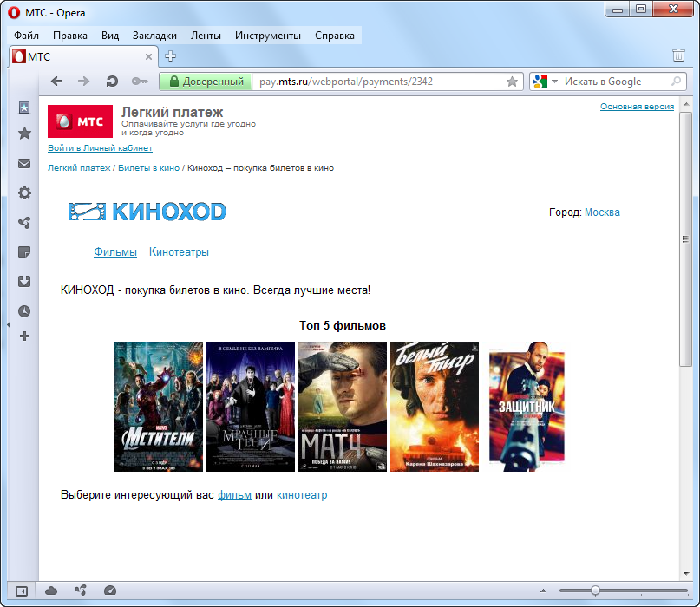This screenshot has height=607, width=700.
Task: Toggle Opera Link cloud icon in the status bar
Action: click(51, 591)
